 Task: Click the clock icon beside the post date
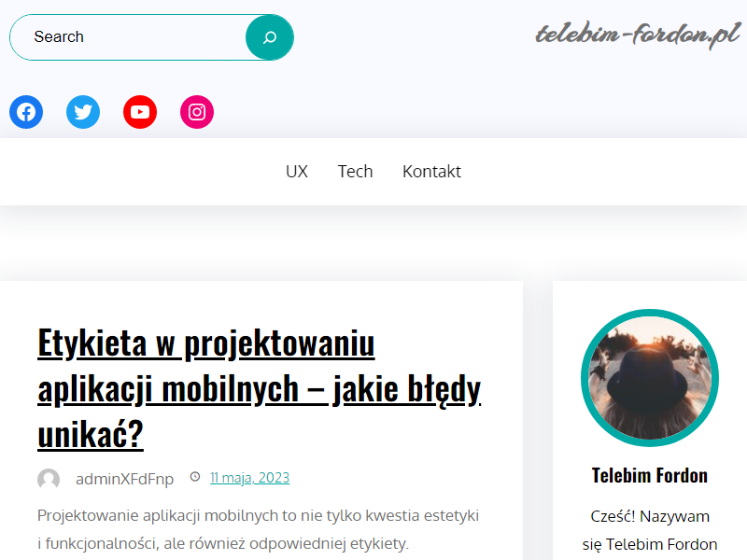pyautogui.click(x=195, y=477)
